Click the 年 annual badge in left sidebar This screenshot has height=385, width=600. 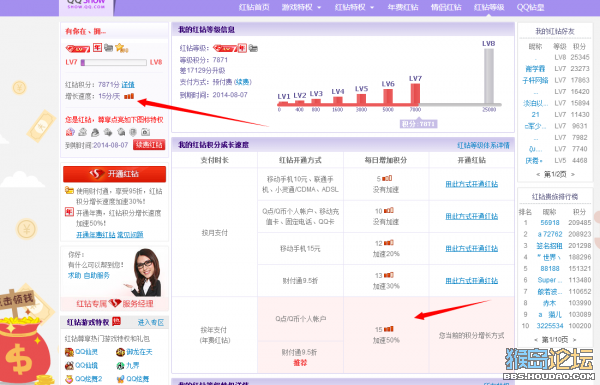(x=98, y=48)
